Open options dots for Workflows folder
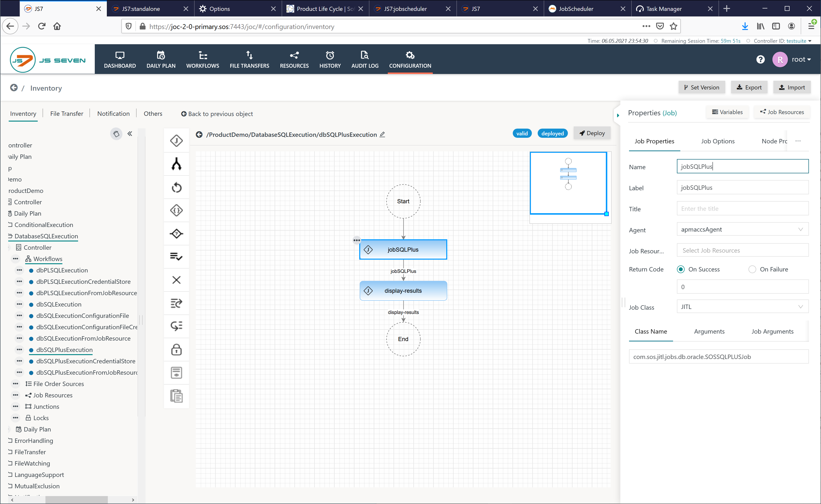 [15, 259]
